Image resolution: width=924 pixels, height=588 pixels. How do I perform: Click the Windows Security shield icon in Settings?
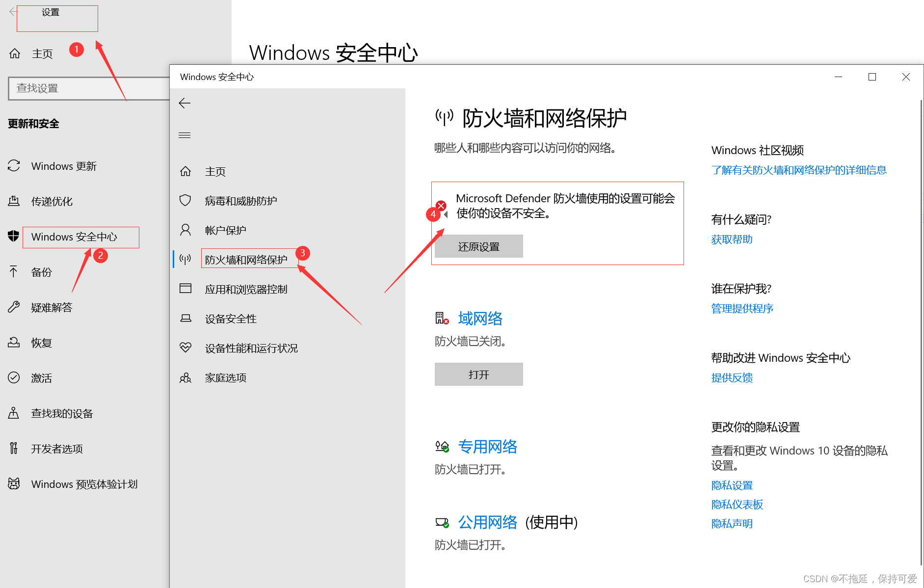pos(14,236)
